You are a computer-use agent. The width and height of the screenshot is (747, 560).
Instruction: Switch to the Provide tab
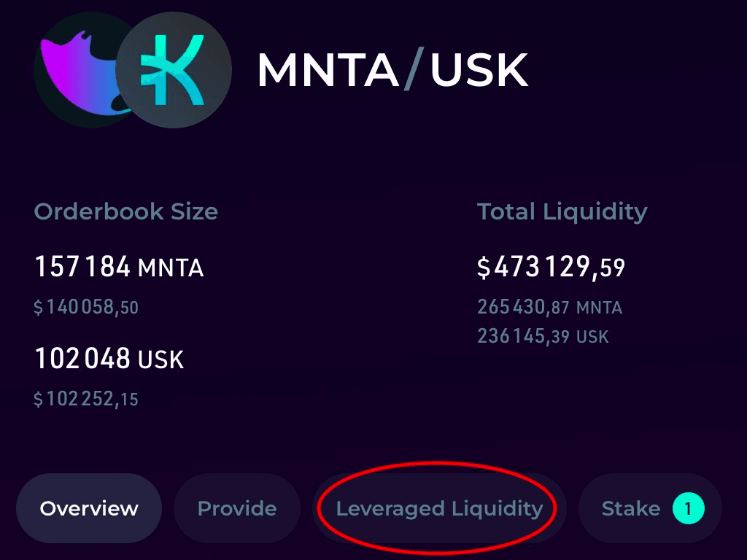pyautogui.click(x=237, y=508)
